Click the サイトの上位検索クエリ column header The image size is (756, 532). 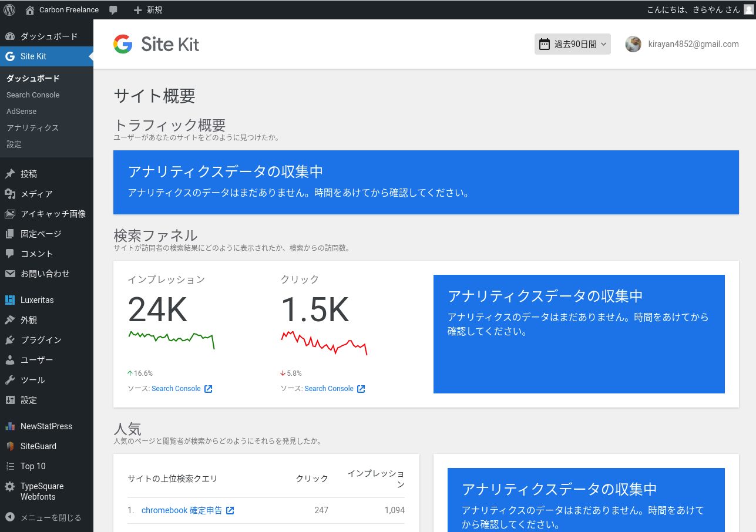(x=173, y=479)
